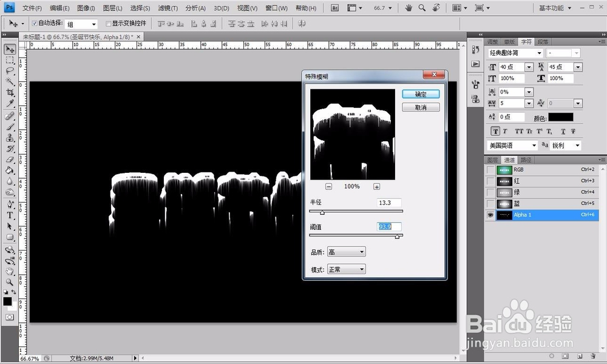This screenshot has height=364, width=607.
Task: Toggle Faux Bold text style
Action: [x=495, y=132]
